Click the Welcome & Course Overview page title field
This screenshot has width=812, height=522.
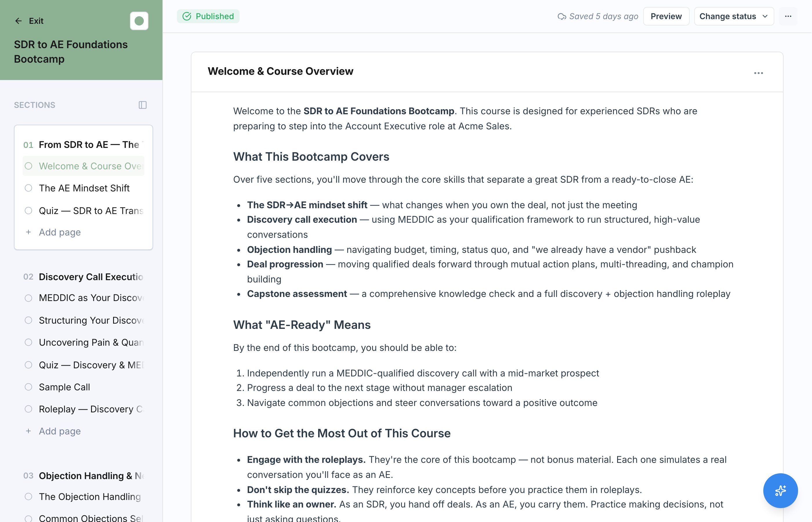[281, 71]
